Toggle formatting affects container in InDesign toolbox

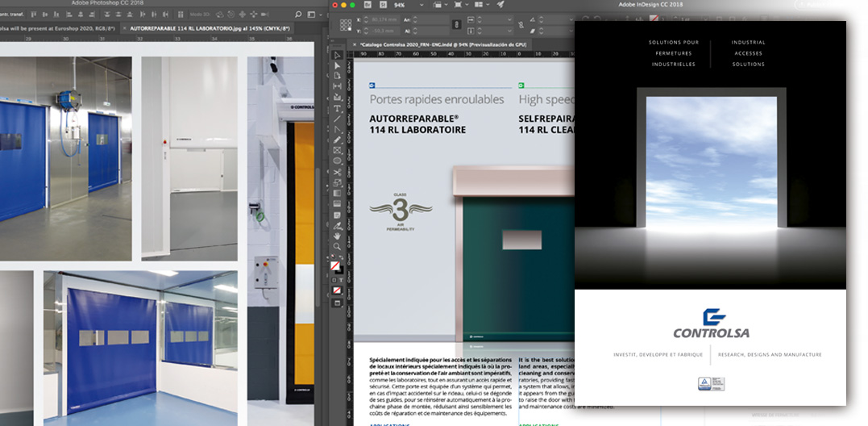pyautogui.click(x=334, y=280)
